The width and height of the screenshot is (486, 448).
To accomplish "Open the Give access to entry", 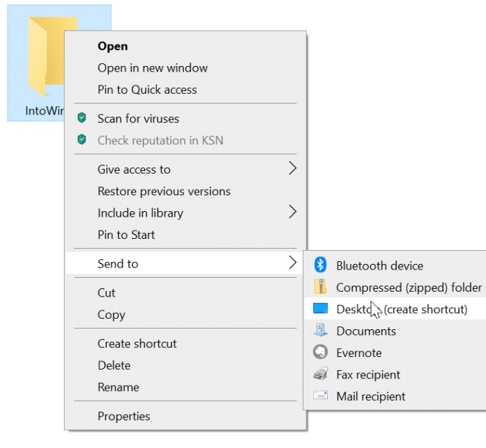I will [185, 169].
